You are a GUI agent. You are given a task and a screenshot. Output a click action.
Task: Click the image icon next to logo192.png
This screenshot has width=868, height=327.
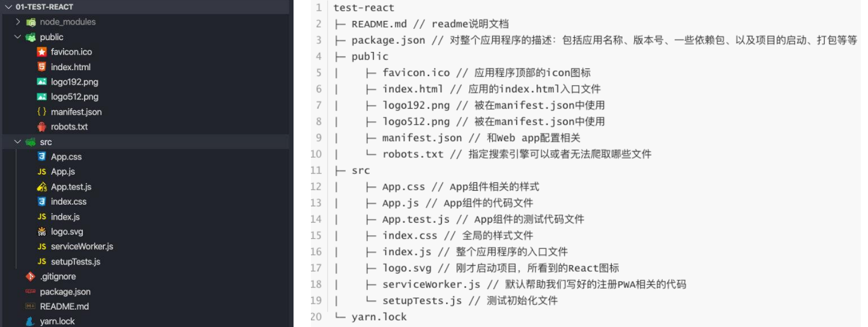pyautogui.click(x=41, y=82)
